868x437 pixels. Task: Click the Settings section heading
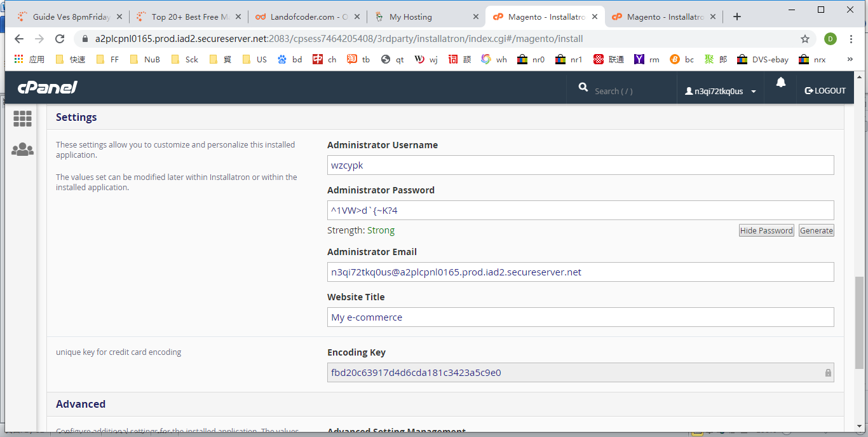click(x=76, y=117)
